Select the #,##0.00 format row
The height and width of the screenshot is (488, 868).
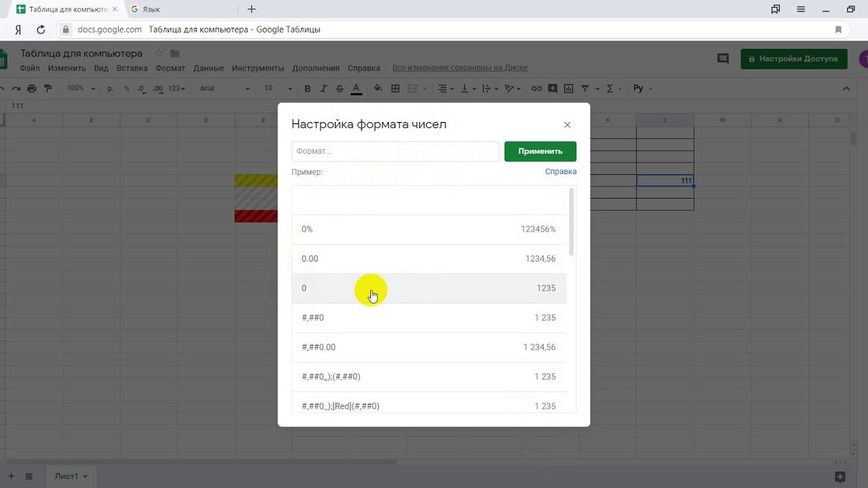[x=429, y=347]
